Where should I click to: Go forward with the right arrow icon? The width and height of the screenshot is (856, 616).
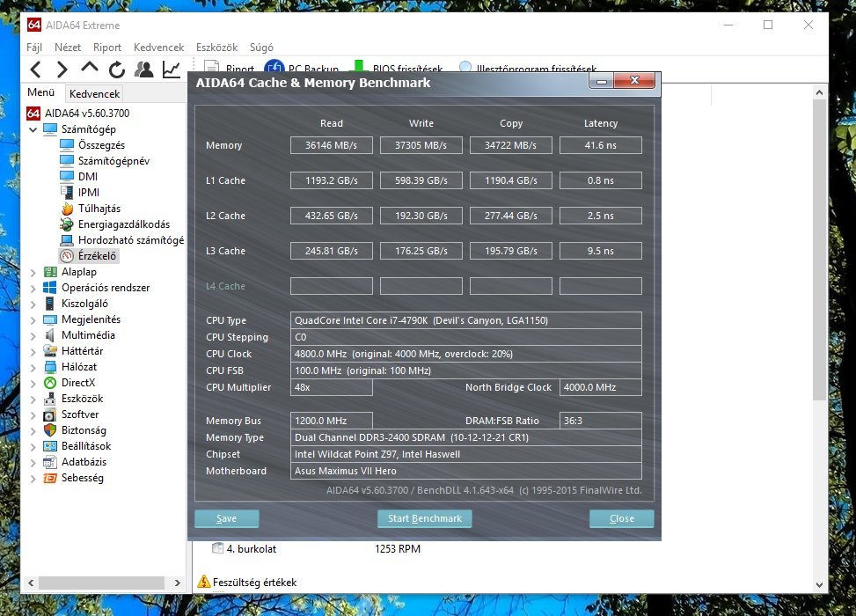[62, 70]
